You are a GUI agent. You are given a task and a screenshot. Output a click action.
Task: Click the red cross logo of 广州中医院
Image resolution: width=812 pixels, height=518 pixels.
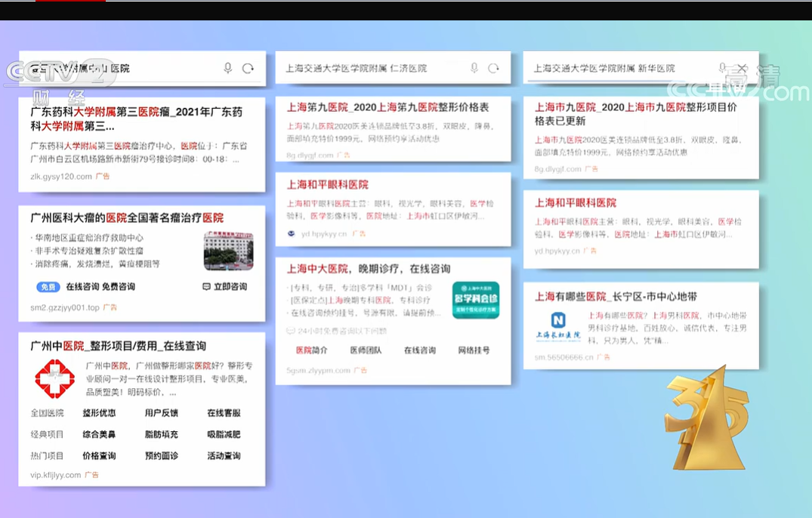54,379
